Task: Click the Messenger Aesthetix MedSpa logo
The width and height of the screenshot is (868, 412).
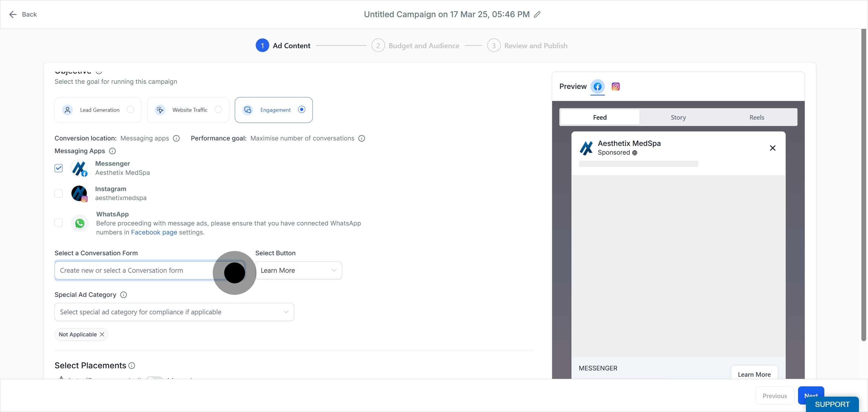Action: click(79, 168)
